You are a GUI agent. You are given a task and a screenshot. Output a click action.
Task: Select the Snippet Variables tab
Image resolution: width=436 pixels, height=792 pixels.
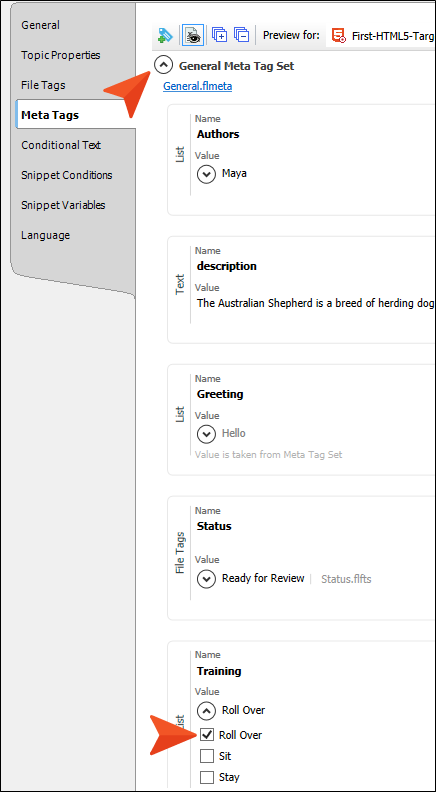tap(63, 205)
